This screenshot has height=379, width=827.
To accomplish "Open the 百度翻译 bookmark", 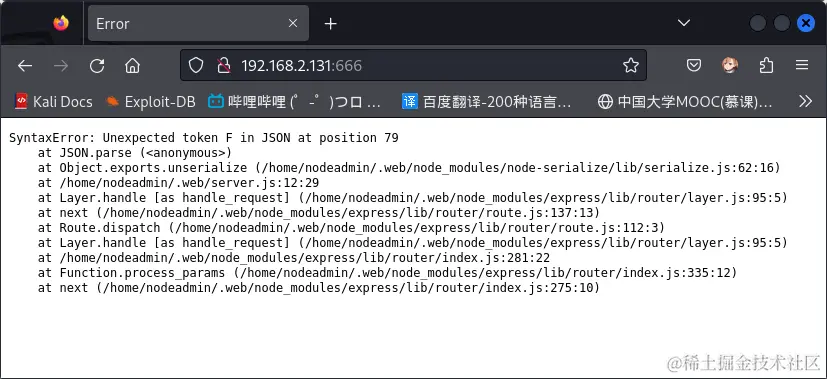I will [487, 102].
